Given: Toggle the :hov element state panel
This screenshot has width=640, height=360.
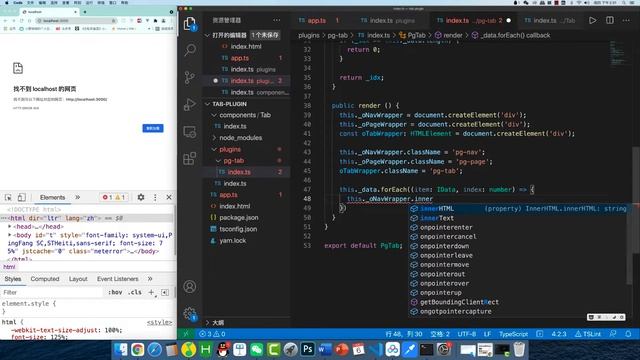Looking at the screenshot, I should (x=115, y=293).
